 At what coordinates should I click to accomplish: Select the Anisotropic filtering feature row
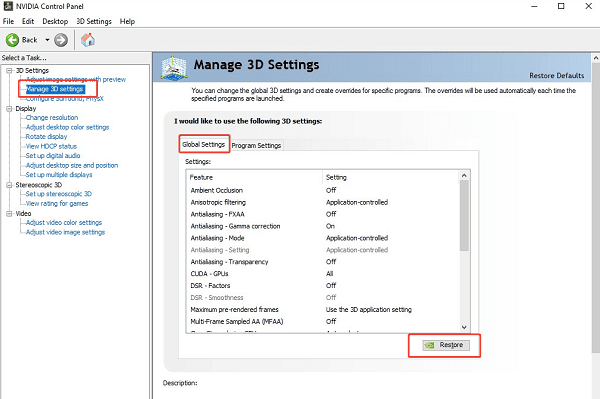(323, 202)
